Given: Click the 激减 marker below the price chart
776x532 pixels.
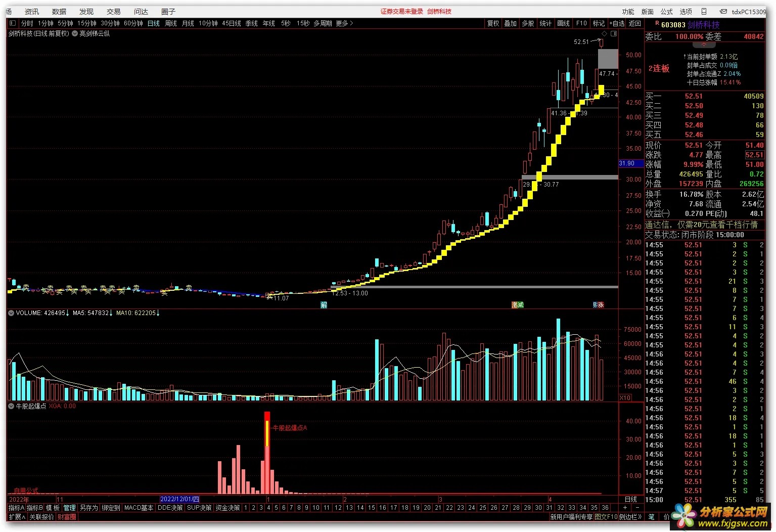Looking at the screenshot, I should click(518, 305).
